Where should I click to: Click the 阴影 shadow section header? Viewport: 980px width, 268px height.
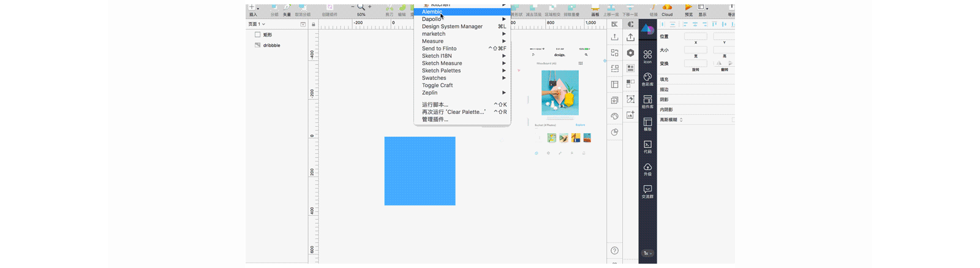[664, 99]
